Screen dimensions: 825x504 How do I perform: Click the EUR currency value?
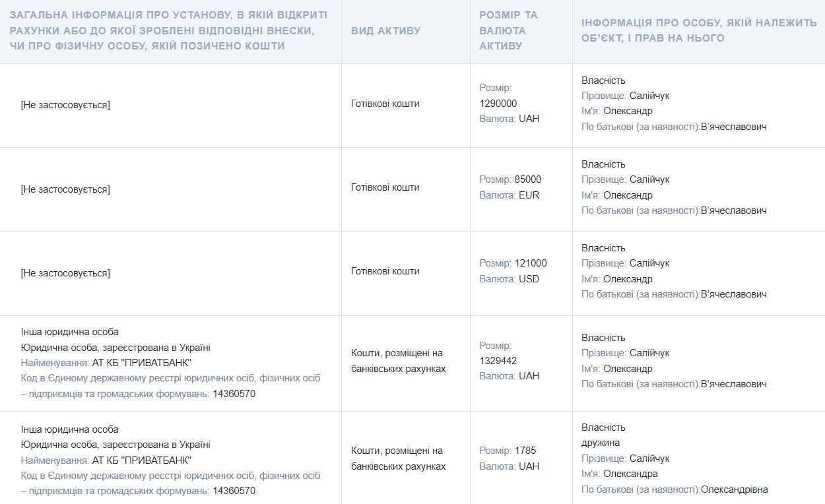pyautogui.click(x=529, y=195)
